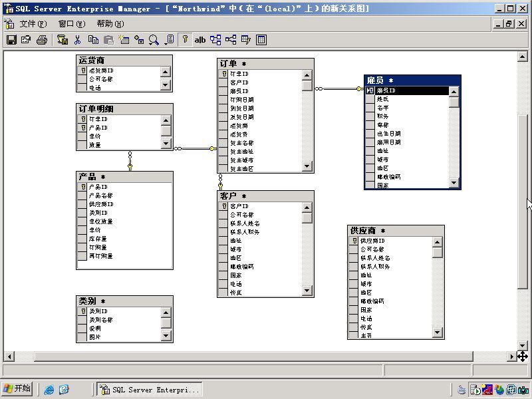Click the main horizontal scrollbar thumb

253,356
